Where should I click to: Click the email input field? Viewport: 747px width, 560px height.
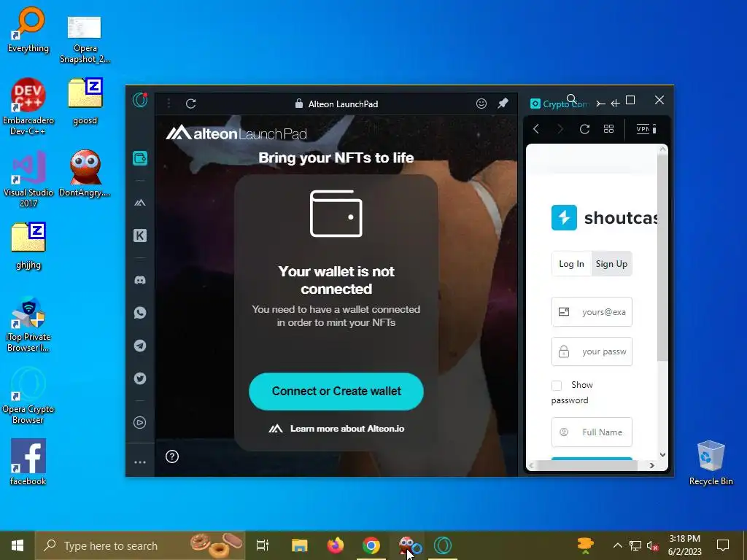tap(592, 312)
